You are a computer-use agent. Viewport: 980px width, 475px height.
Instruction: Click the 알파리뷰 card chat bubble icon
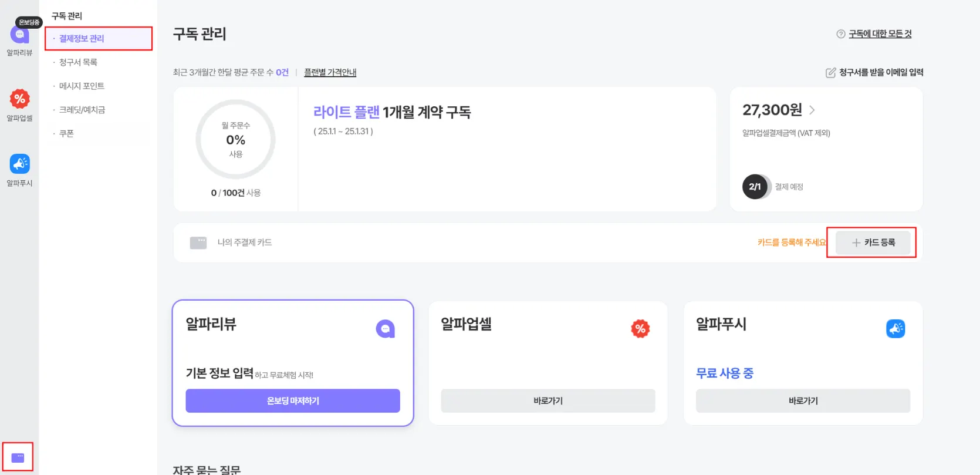point(385,329)
